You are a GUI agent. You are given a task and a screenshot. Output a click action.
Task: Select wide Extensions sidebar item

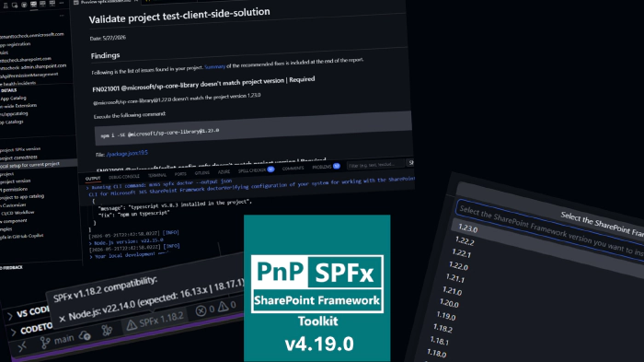18,106
